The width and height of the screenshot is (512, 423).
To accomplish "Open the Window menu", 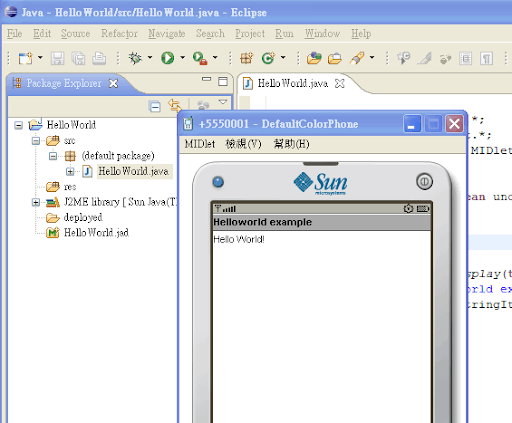I will click(x=322, y=33).
